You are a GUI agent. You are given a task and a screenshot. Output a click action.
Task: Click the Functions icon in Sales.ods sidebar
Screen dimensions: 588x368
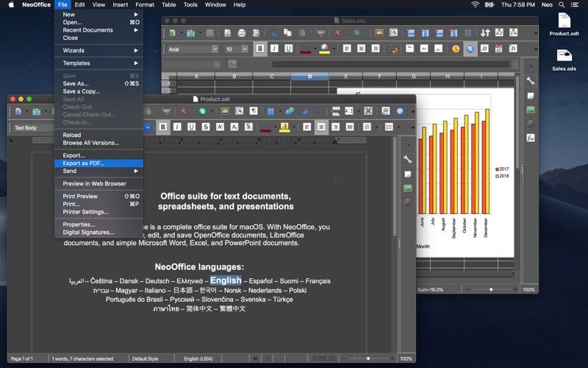click(530, 138)
